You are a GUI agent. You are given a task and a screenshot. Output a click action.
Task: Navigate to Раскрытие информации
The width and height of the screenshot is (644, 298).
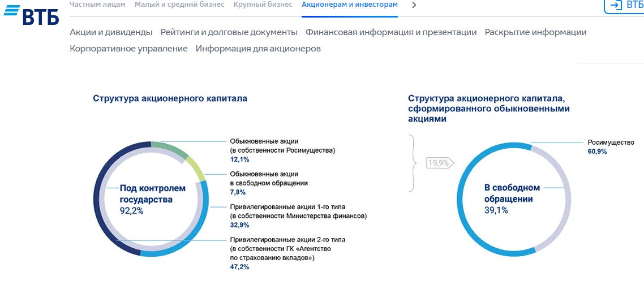click(x=535, y=32)
